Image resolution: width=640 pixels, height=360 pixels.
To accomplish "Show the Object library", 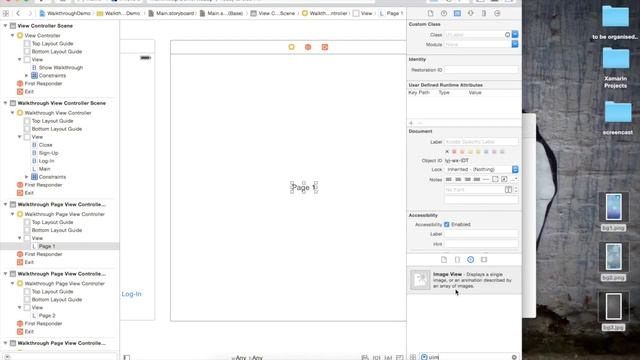I will point(471,260).
